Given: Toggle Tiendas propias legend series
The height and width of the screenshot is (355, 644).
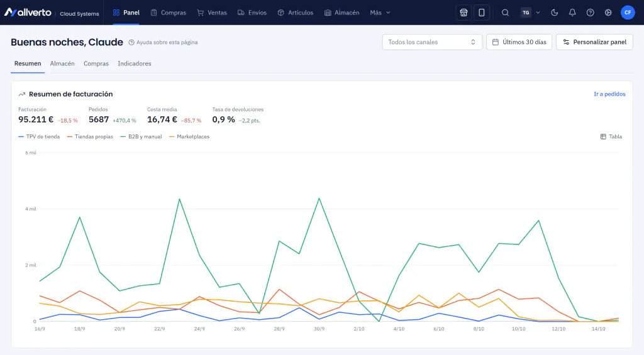Looking at the screenshot, I should pyautogui.click(x=90, y=137).
